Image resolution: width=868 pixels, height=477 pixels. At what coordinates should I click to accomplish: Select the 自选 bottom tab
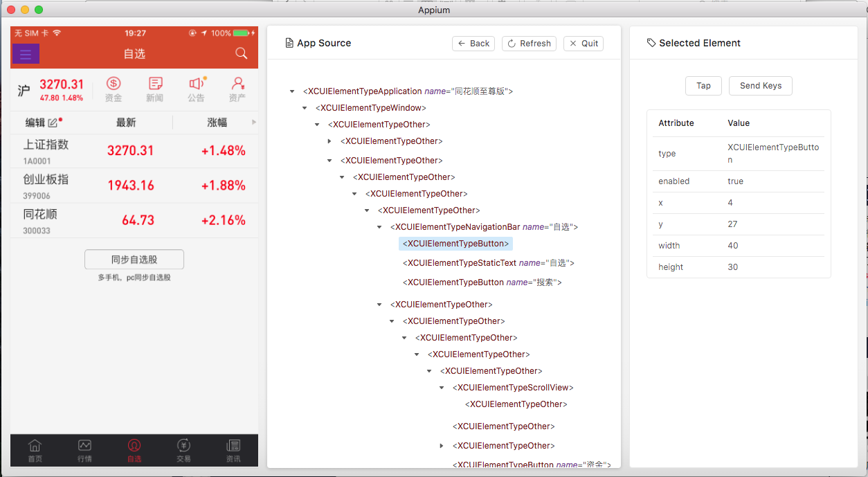[134, 451]
